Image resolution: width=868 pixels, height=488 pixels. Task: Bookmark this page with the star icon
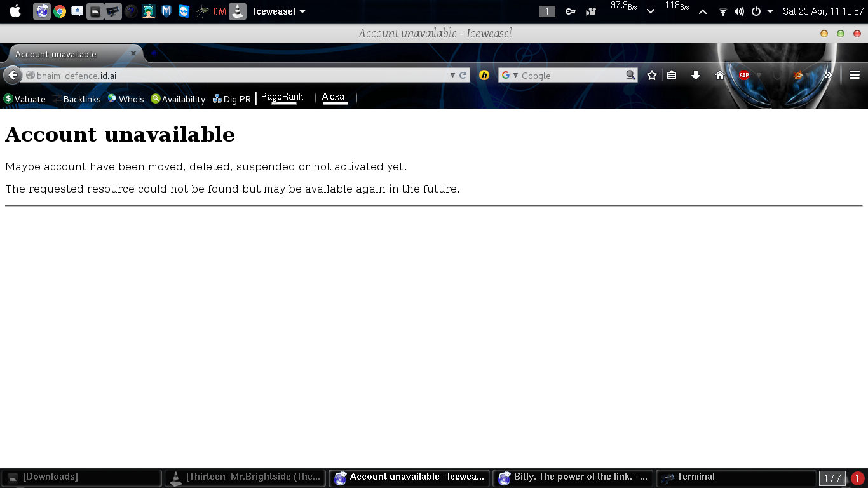click(x=651, y=74)
